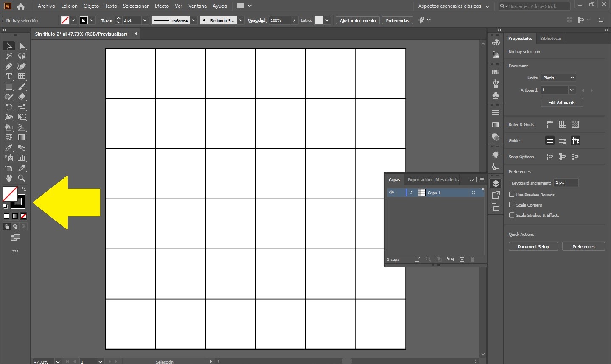Swap fill and stroke colors
Image resolution: width=611 pixels, height=364 pixels.
tap(24, 189)
